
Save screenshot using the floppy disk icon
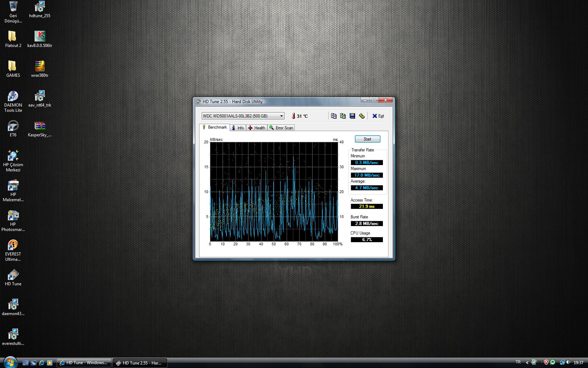(x=352, y=116)
